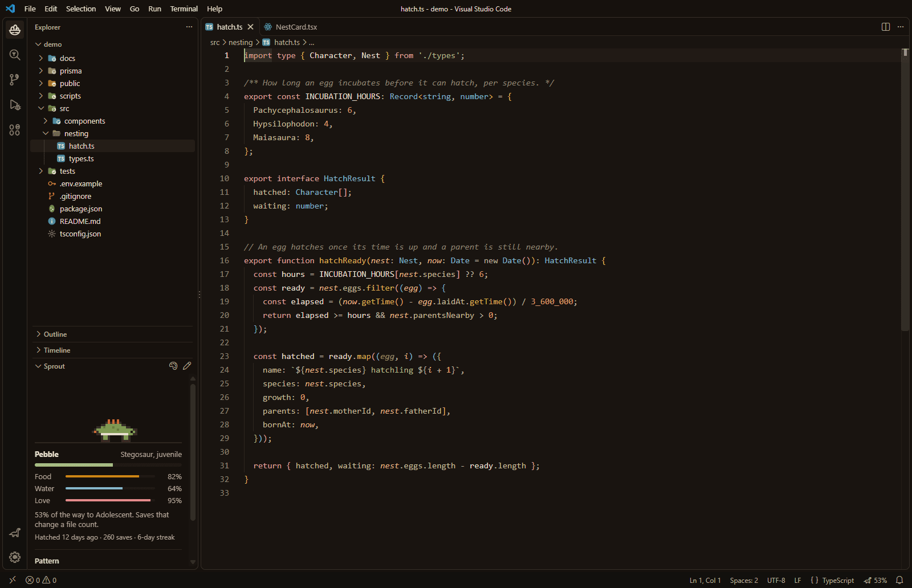Click Pebble's green growth progress bar
This screenshot has height=588, width=912.
[108, 465]
